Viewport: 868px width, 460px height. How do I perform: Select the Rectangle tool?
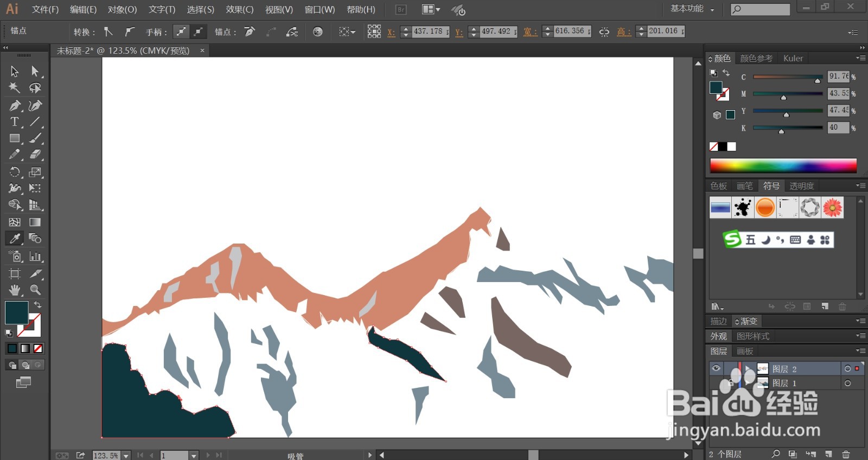(x=15, y=138)
